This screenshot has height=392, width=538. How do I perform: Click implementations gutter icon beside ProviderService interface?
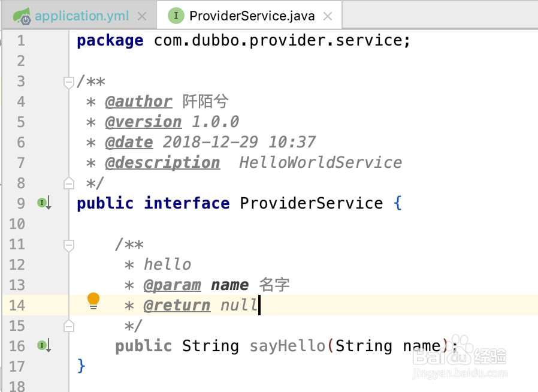pyautogui.click(x=44, y=204)
